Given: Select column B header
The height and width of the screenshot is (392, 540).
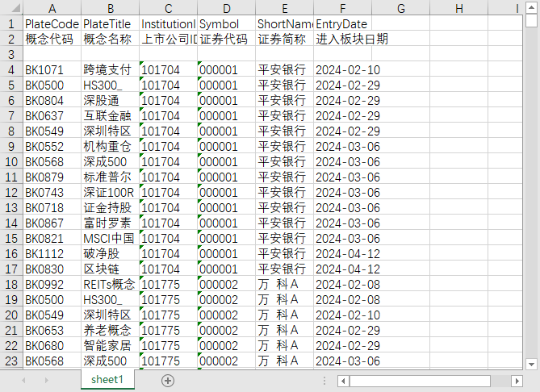Looking at the screenshot, I should coord(111,8).
